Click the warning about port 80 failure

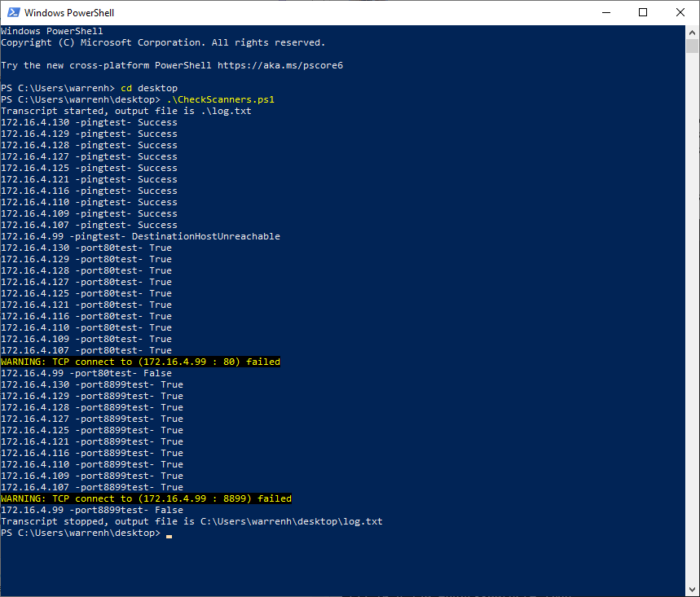coord(141,362)
